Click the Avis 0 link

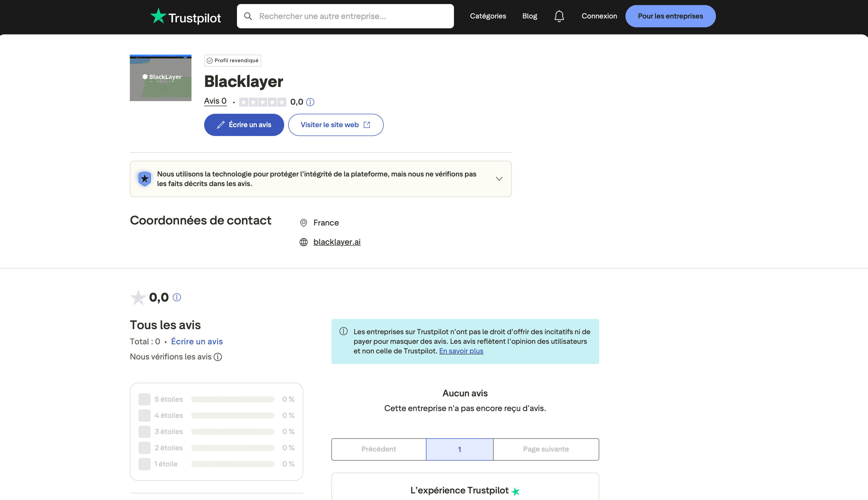tap(215, 101)
